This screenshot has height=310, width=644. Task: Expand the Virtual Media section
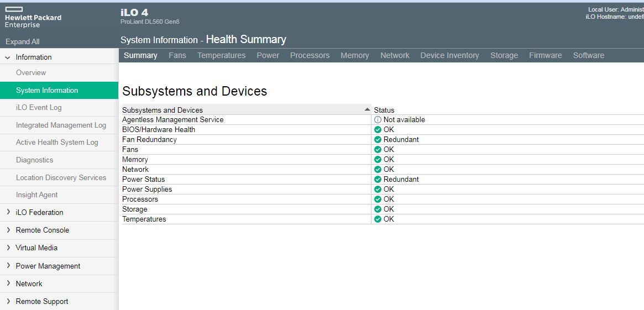[8, 248]
